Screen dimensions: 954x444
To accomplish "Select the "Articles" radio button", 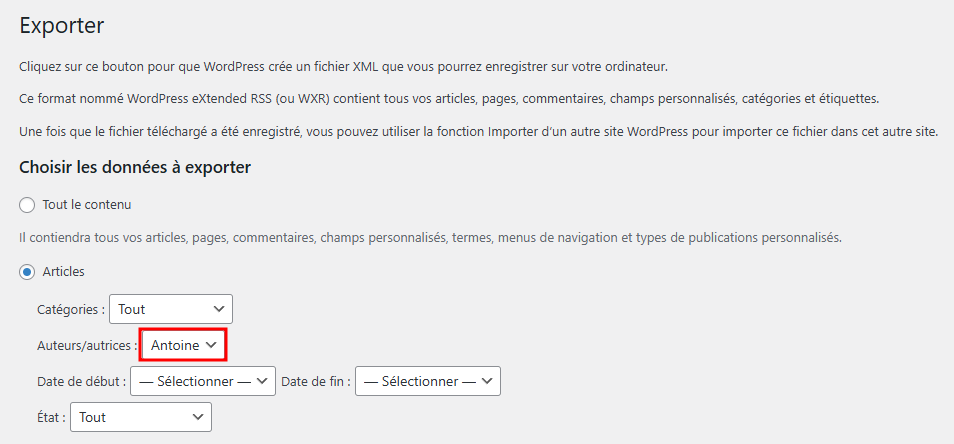I will pyautogui.click(x=28, y=271).
